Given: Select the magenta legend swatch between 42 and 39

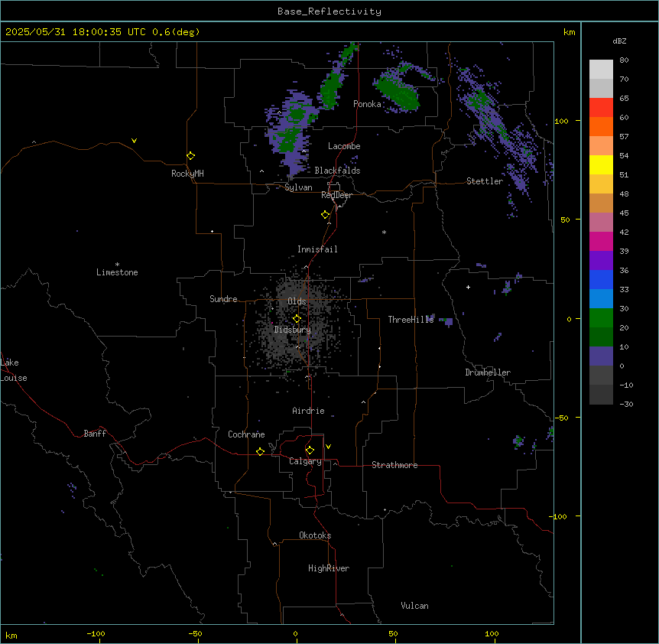Looking at the screenshot, I should [x=601, y=241].
